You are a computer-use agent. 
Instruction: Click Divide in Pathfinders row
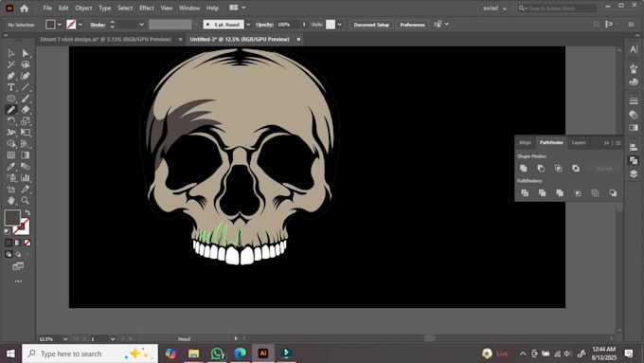tap(525, 192)
